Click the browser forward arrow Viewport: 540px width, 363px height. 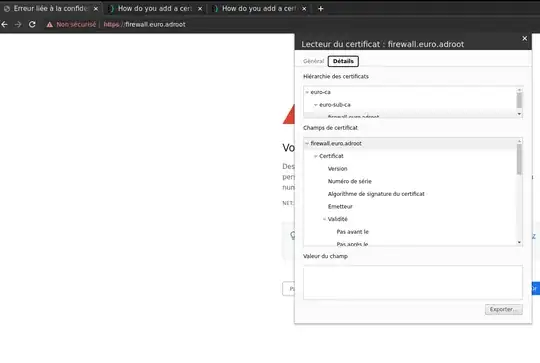tap(18, 24)
